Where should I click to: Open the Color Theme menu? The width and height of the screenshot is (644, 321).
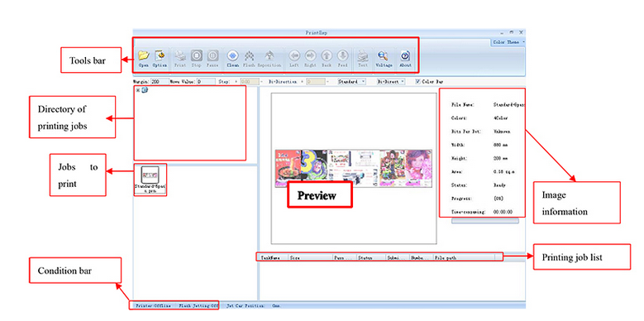coord(508,42)
